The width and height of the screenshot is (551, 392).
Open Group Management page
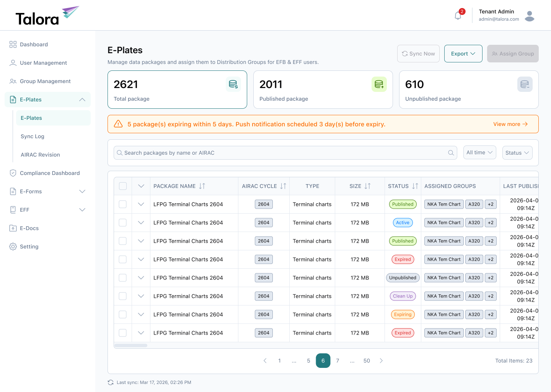click(x=47, y=81)
